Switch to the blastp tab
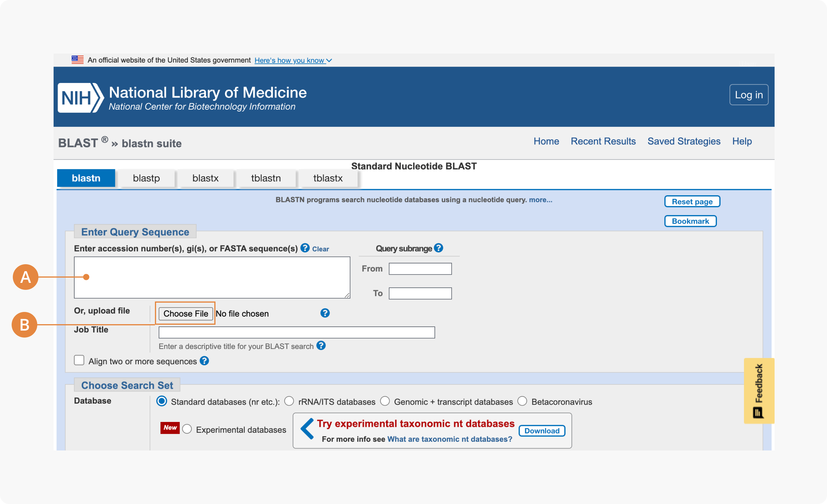 (146, 178)
